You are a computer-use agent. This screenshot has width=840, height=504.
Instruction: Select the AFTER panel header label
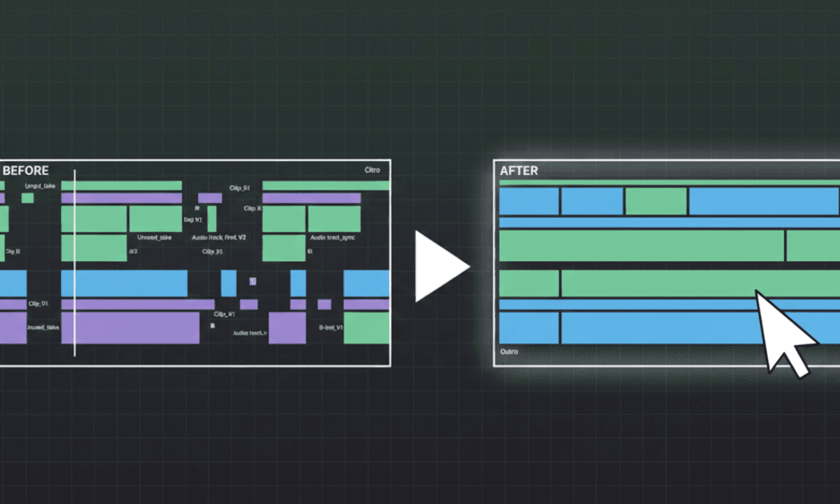click(x=519, y=171)
